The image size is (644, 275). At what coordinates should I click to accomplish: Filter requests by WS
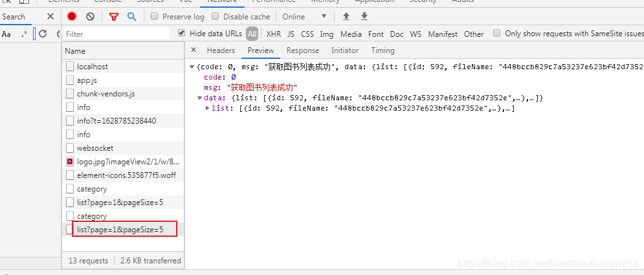coord(416,34)
